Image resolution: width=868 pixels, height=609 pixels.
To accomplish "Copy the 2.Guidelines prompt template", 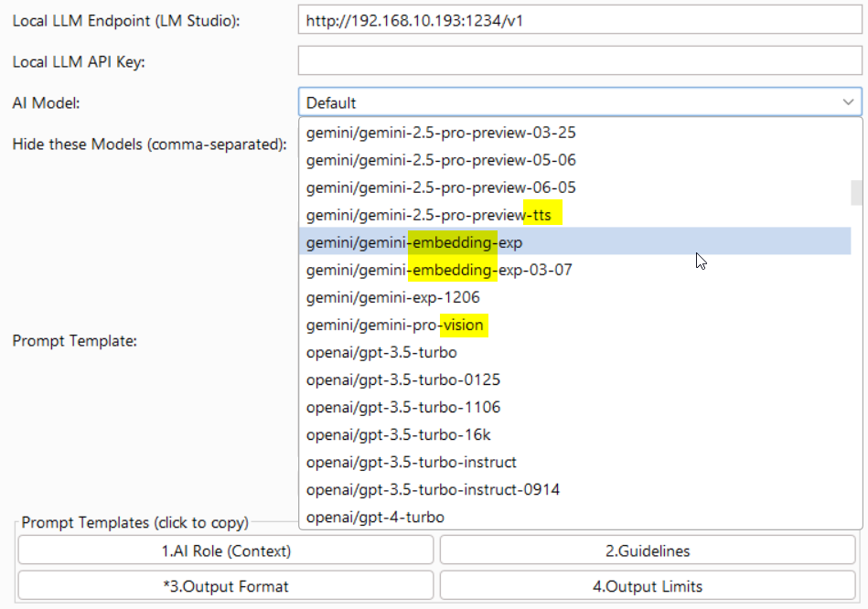I will (648, 550).
